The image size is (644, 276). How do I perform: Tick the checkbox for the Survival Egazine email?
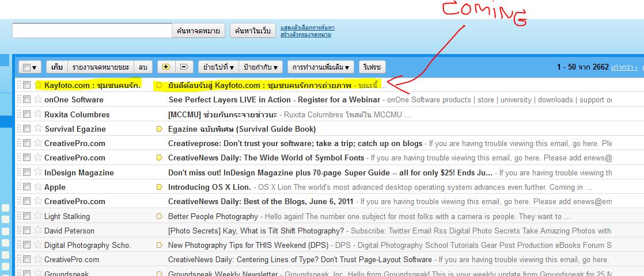pos(27,129)
